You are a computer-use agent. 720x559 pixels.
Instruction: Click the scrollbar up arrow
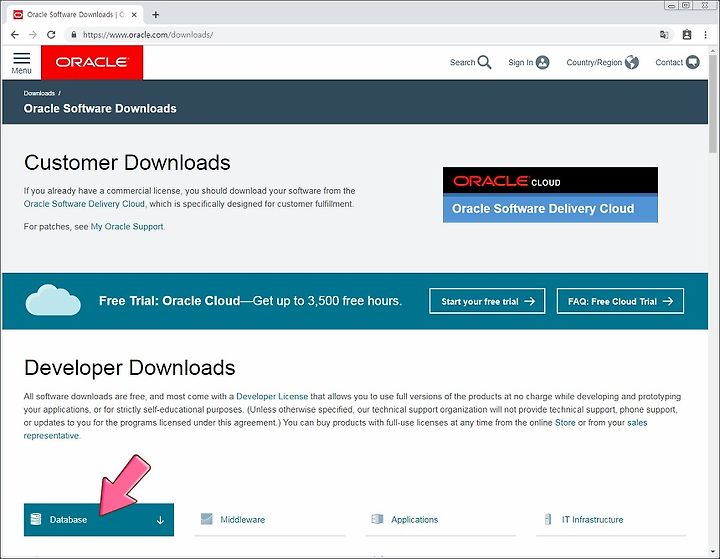coord(713,50)
